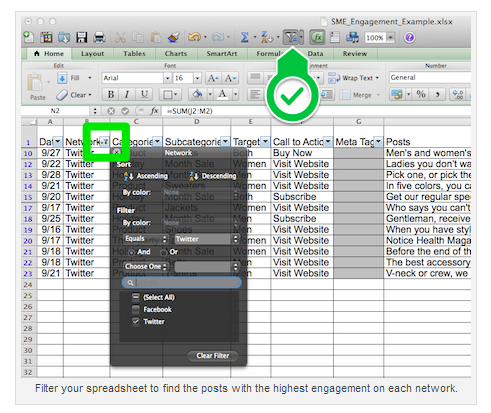This screenshot has height=413, width=491.
Task: Click the filter popup search field
Action: tap(182, 283)
